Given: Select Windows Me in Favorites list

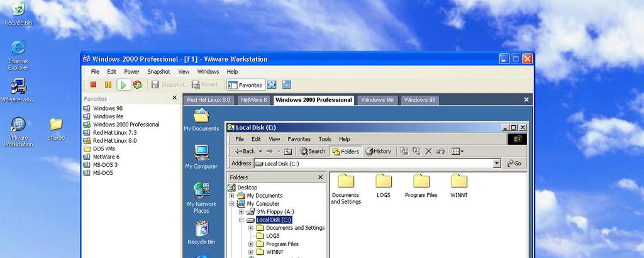Looking at the screenshot, I should (104, 116).
